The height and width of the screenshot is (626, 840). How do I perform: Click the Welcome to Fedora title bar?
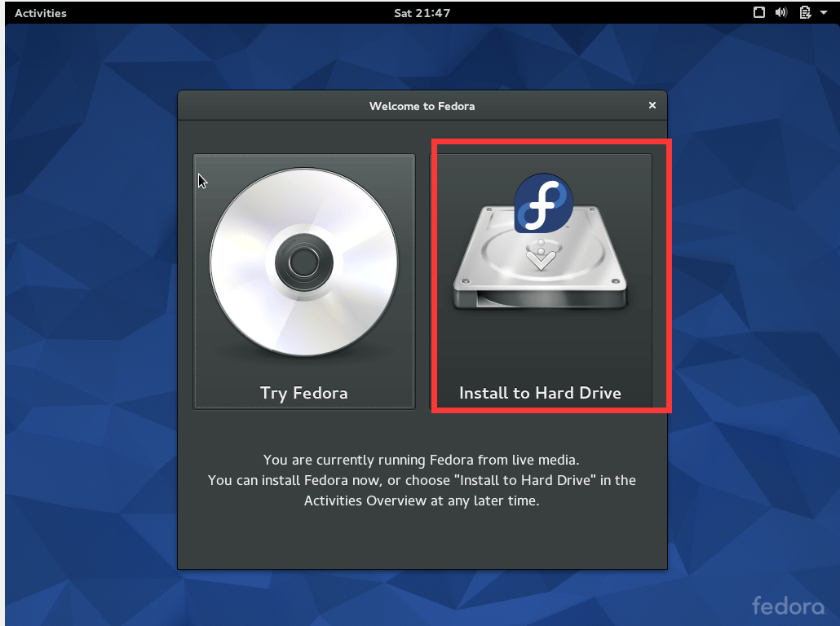(422, 106)
